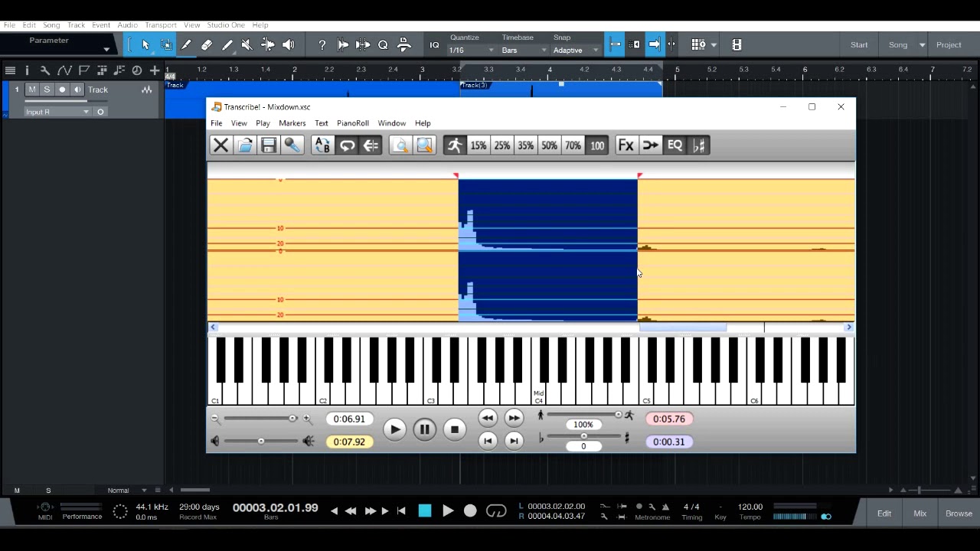980x551 pixels.
Task: Toggle loop mode in Transcribe! toolbar
Action: (x=347, y=145)
